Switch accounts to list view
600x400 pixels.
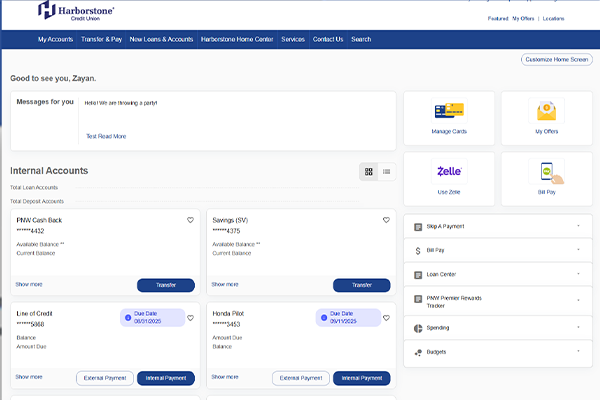(387, 172)
